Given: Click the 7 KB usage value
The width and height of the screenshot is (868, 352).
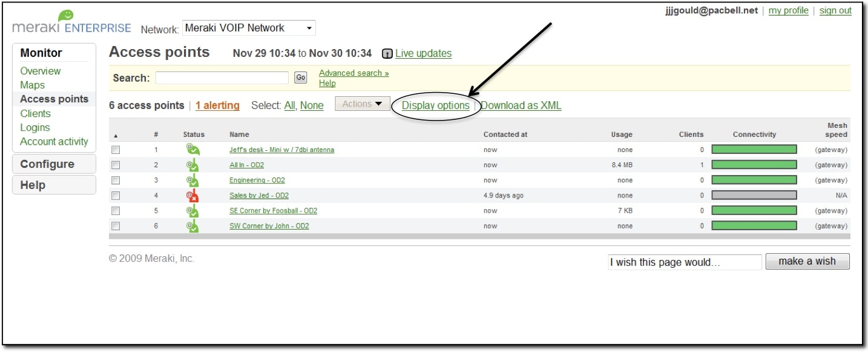Looking at the screenshot, I should pos(626,211).
